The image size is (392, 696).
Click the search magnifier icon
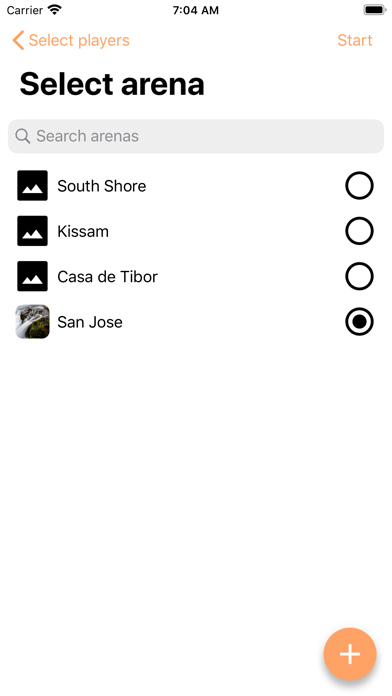(23, 136)
